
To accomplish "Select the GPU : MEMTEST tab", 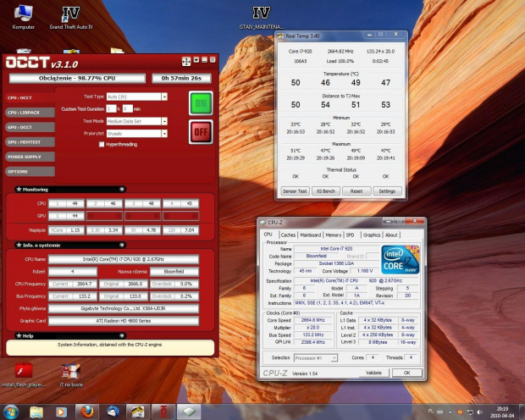I will (30, 142).
